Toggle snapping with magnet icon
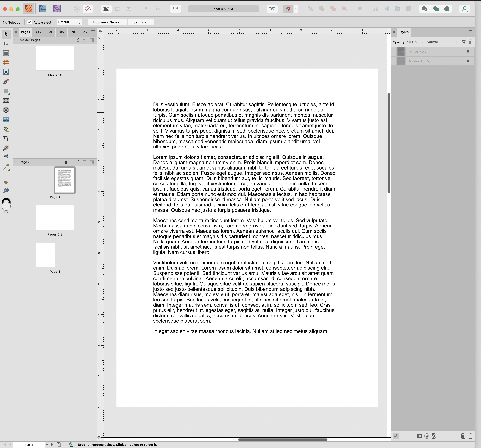 (288, 9)
